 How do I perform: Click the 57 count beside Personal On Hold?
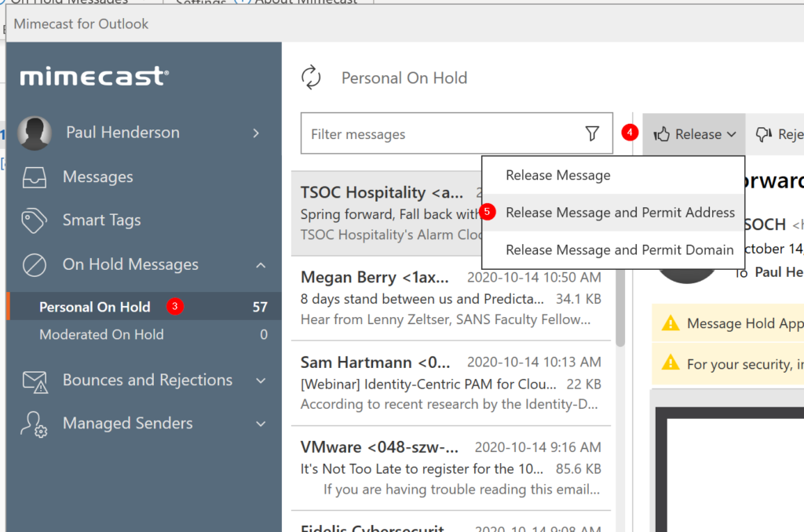[x=260, y=307]
